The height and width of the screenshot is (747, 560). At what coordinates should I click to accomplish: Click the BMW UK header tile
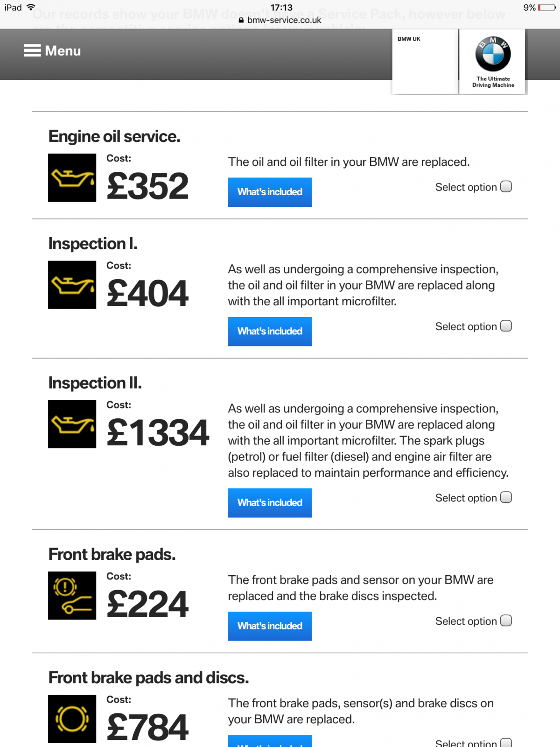click(425, 61)
